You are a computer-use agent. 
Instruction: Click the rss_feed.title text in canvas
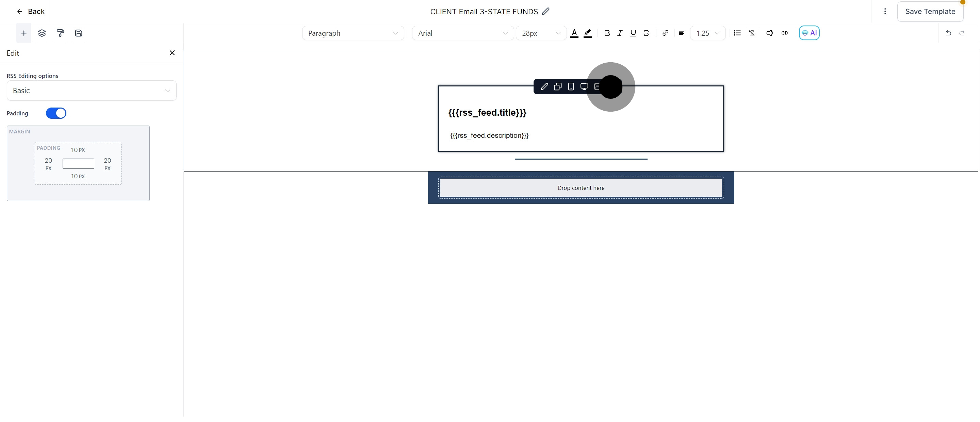coord(487,113)
